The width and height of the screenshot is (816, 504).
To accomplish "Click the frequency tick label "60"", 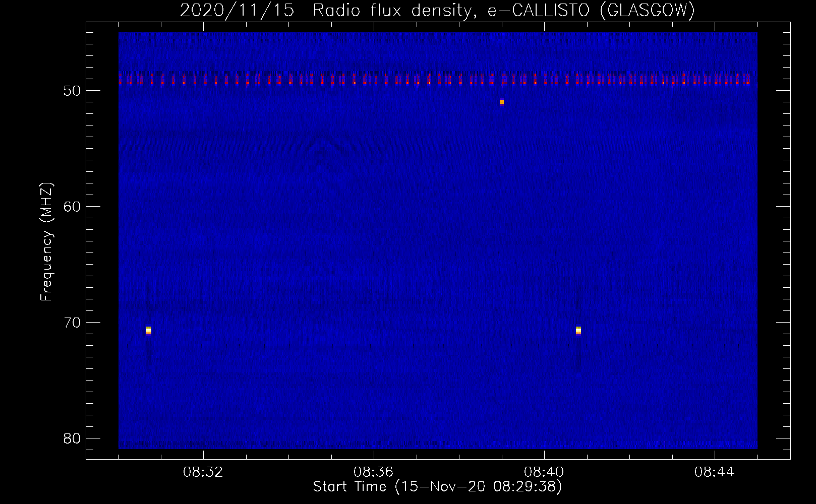I will (73, 207).
